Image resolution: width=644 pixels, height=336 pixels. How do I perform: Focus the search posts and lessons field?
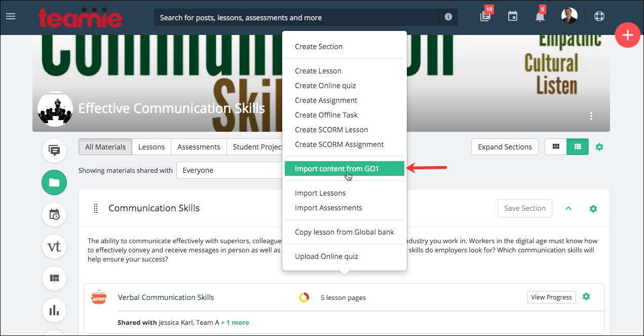297,17
